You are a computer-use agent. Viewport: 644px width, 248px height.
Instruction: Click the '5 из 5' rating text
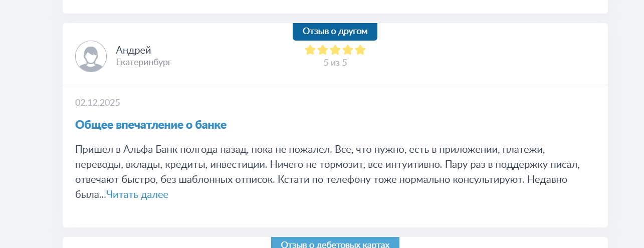(x=335, y=63)
